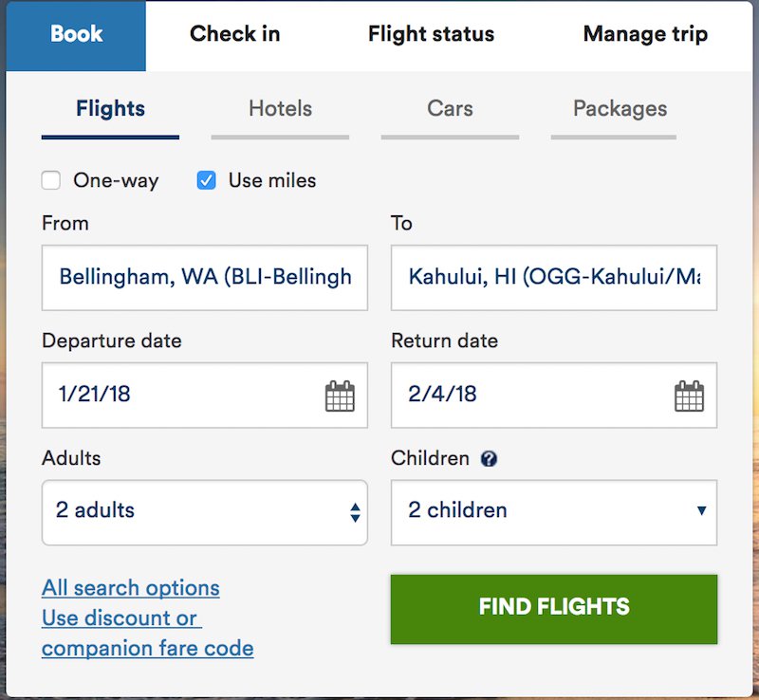759x700 pixels.
Task: Click the Adults stepper arrows
Action: pos(355,512)
